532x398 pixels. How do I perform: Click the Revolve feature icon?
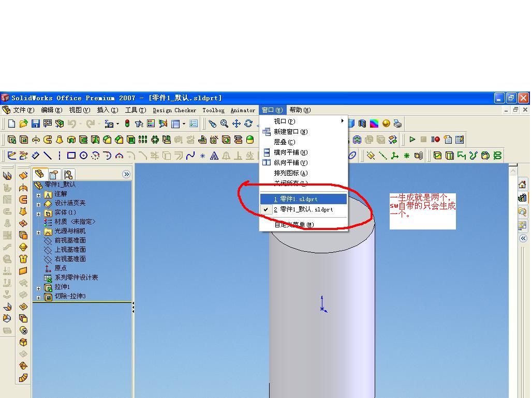click(36, 140)
